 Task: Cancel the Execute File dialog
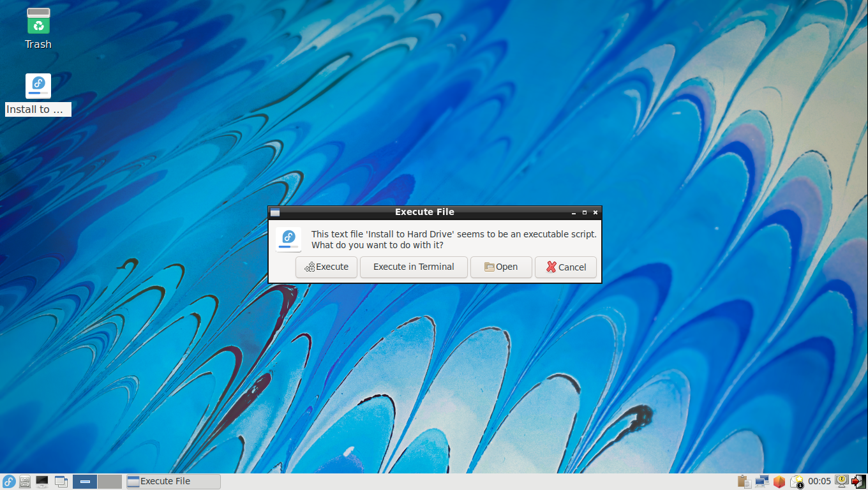[x=565, y=267]
